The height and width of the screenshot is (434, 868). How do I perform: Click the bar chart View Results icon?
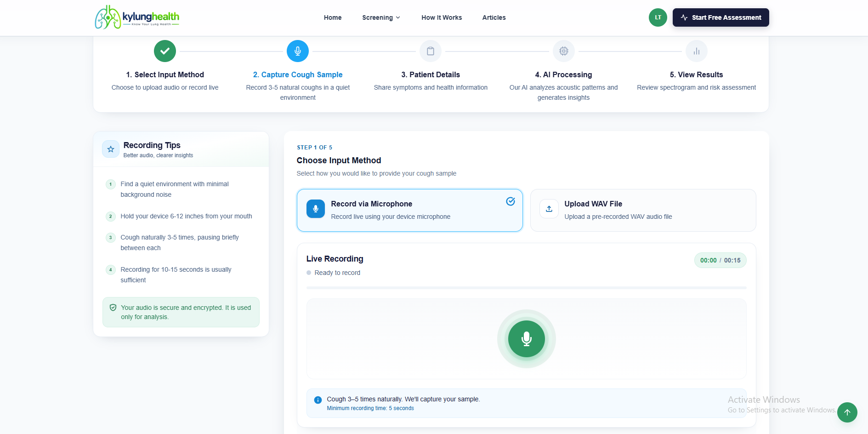[x=697, y=51]
